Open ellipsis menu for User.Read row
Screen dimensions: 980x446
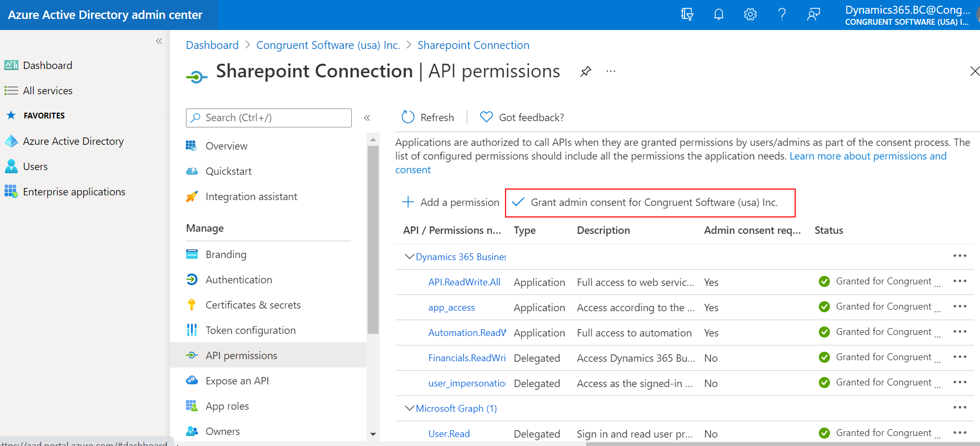960,432
